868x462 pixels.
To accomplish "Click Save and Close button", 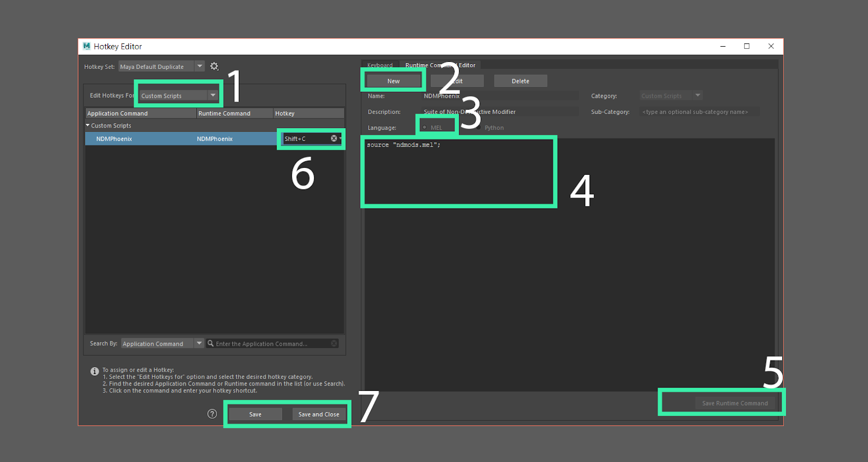I will 318,414.
